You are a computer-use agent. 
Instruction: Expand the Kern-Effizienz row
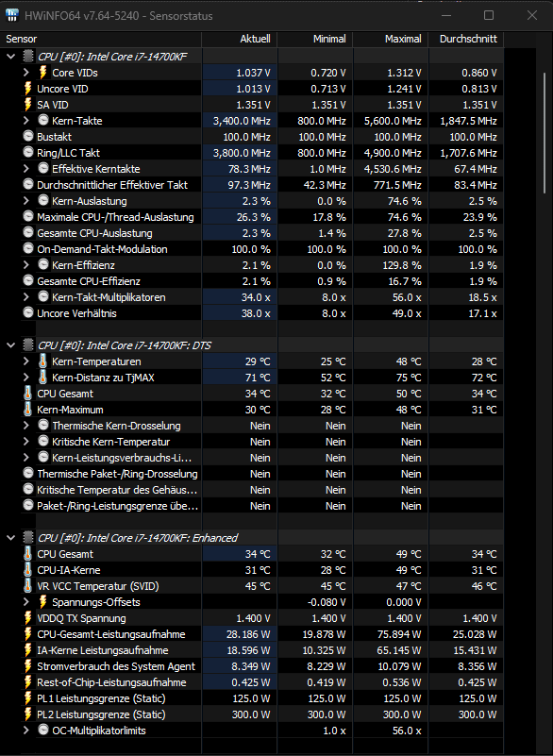point(26,264)
